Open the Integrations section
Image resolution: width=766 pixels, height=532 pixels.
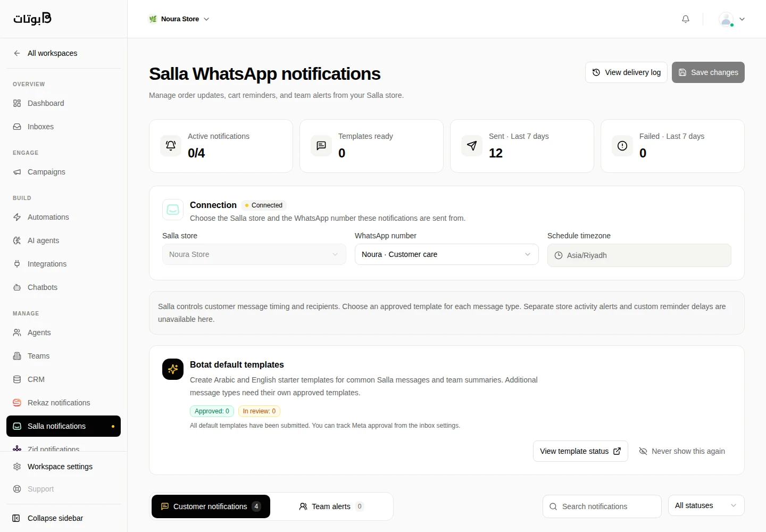(63, 264)
